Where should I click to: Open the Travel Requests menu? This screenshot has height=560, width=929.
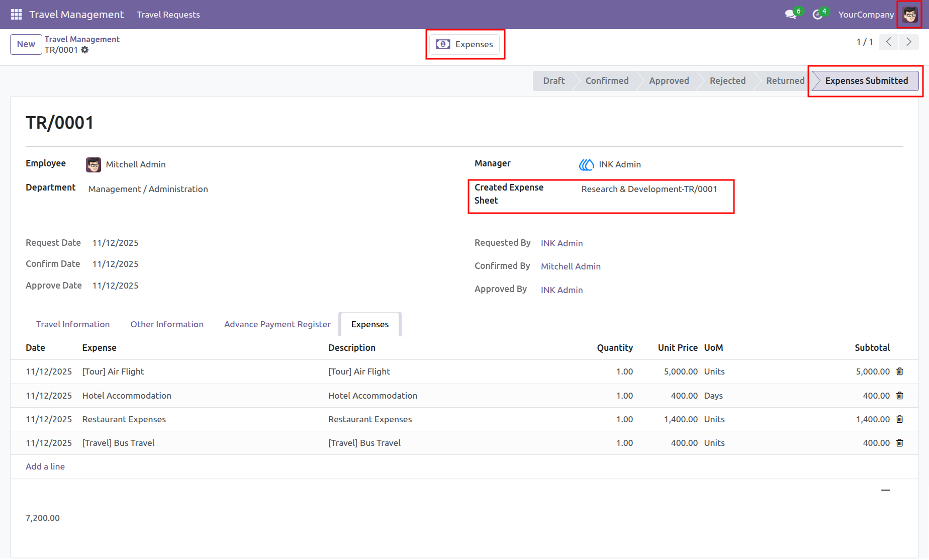pos(168,15)
